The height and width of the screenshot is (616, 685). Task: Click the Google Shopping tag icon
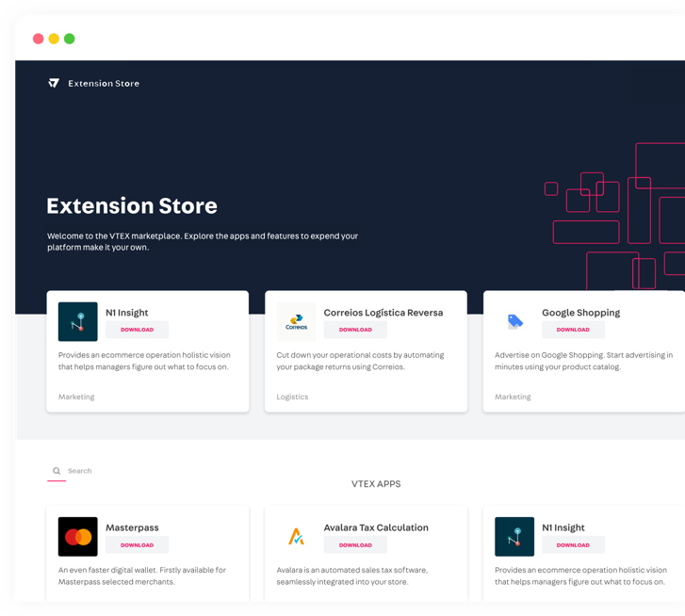[514, 321]
